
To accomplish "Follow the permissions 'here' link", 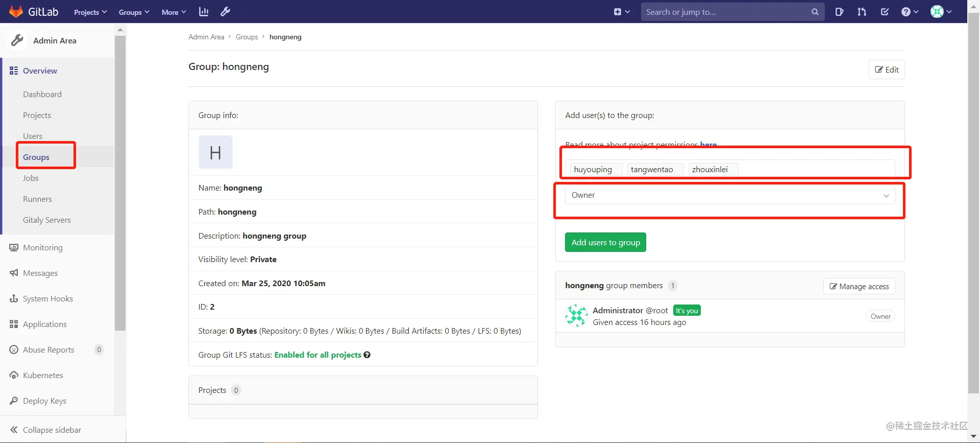I will click(x=708, y=145).
